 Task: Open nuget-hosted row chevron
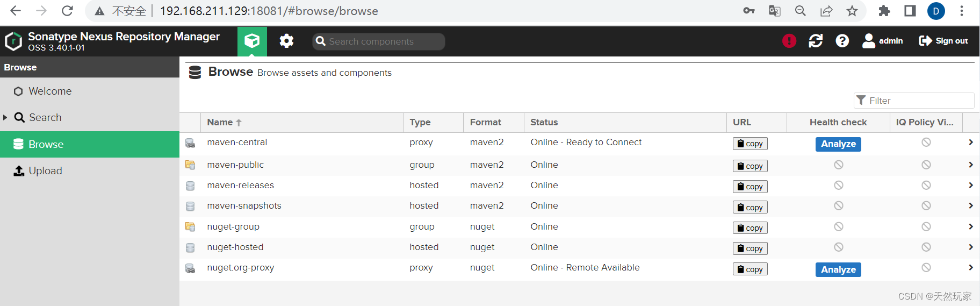971,247
